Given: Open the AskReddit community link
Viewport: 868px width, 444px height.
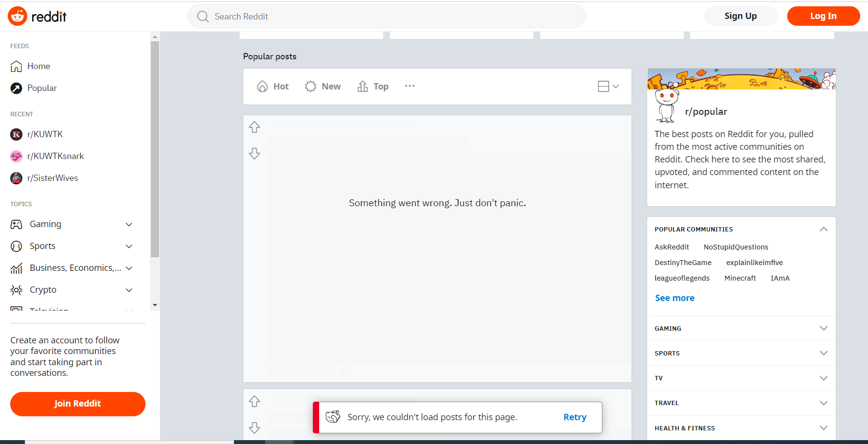Looking at the screenshot, I should coord(671,247).
